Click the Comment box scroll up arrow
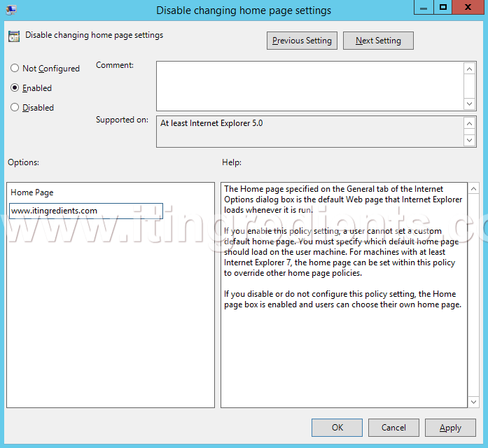The height and width of the screenshot is (448, 488). click(x=470, y=69)
